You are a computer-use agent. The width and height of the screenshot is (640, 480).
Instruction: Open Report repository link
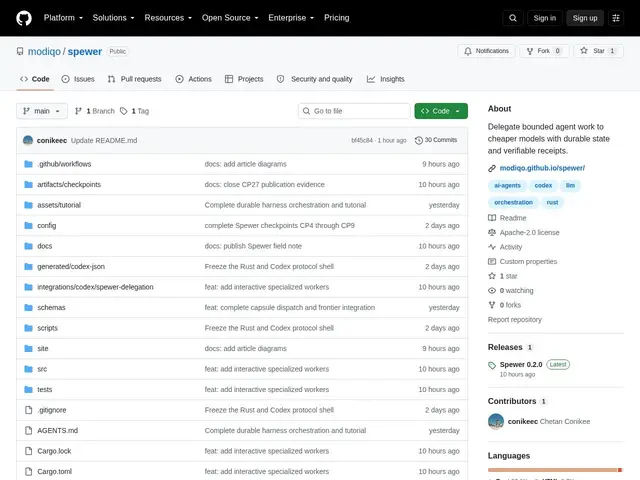(x=515, y=320)
